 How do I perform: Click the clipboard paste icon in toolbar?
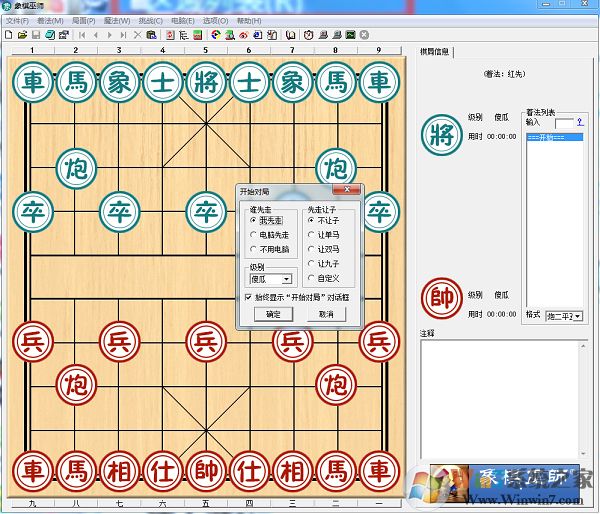(151, 35)
